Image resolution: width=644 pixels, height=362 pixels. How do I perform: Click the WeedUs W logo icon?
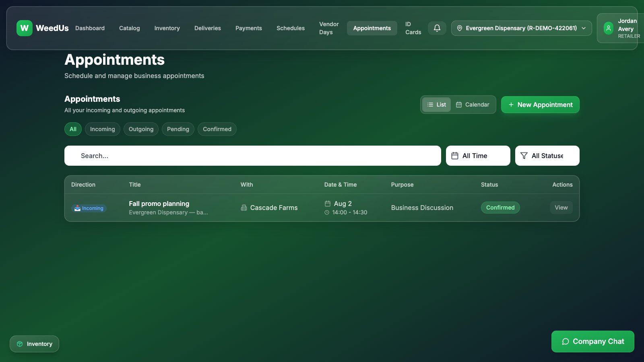(25, 28)
